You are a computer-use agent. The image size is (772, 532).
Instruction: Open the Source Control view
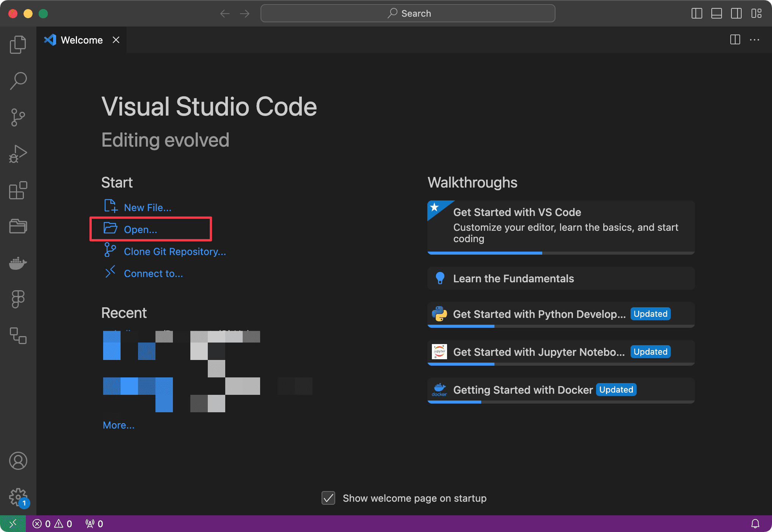pyautogui.click(x=18, y=117)
